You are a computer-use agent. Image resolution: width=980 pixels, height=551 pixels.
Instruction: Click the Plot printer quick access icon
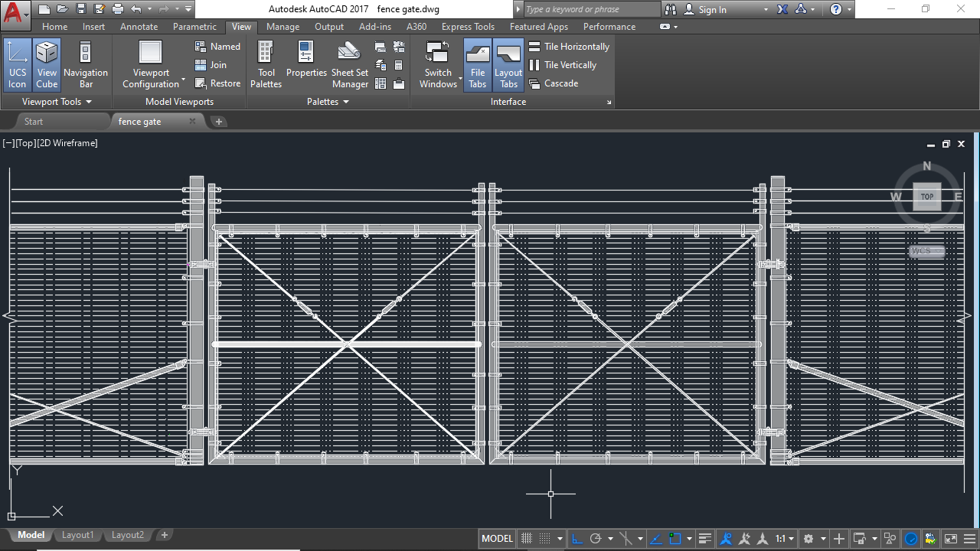(117, 9)
